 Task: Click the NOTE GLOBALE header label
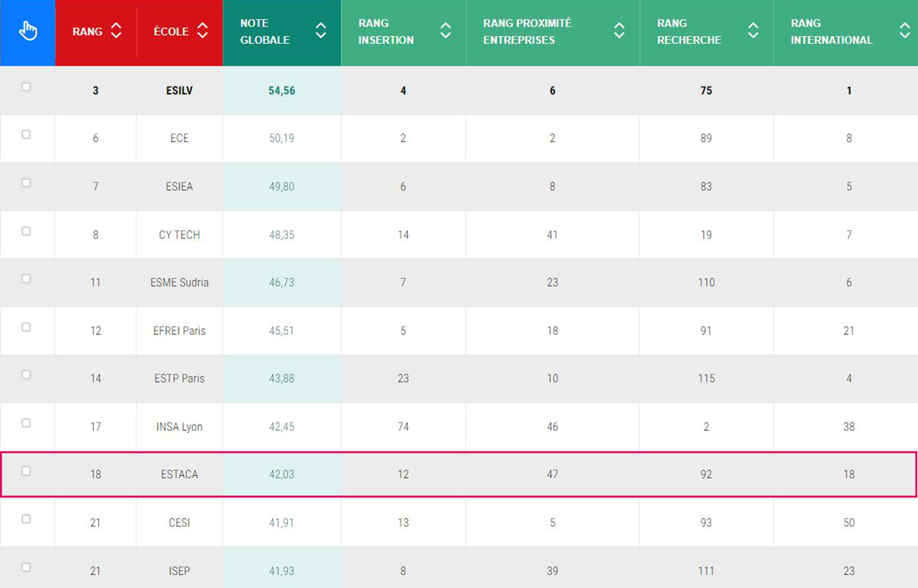[265, 31]
